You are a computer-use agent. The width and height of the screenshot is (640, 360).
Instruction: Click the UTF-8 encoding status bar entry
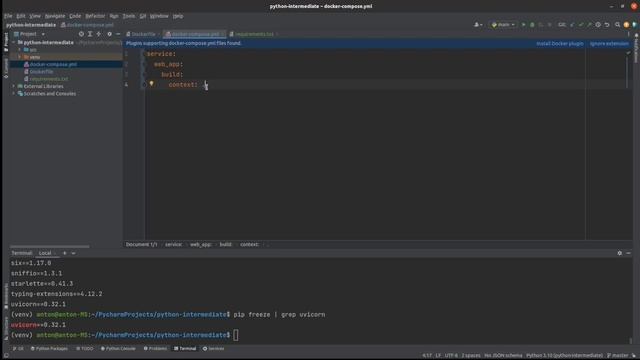tap(451, 356)
